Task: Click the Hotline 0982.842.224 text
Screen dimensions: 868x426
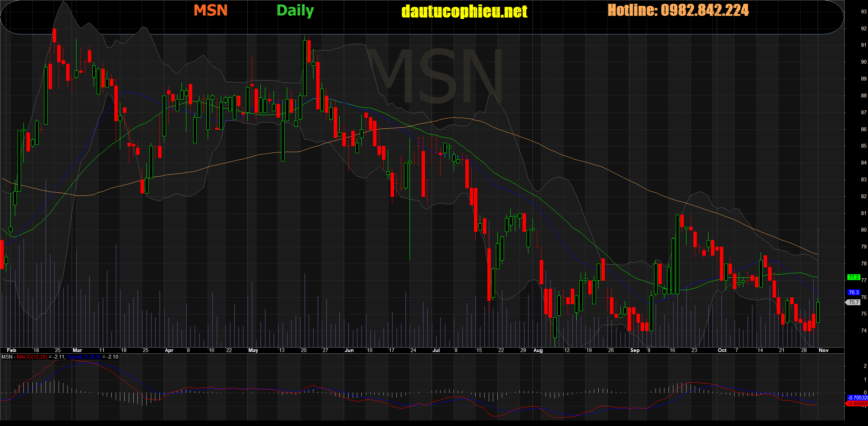Action: (x=678, y=10)
